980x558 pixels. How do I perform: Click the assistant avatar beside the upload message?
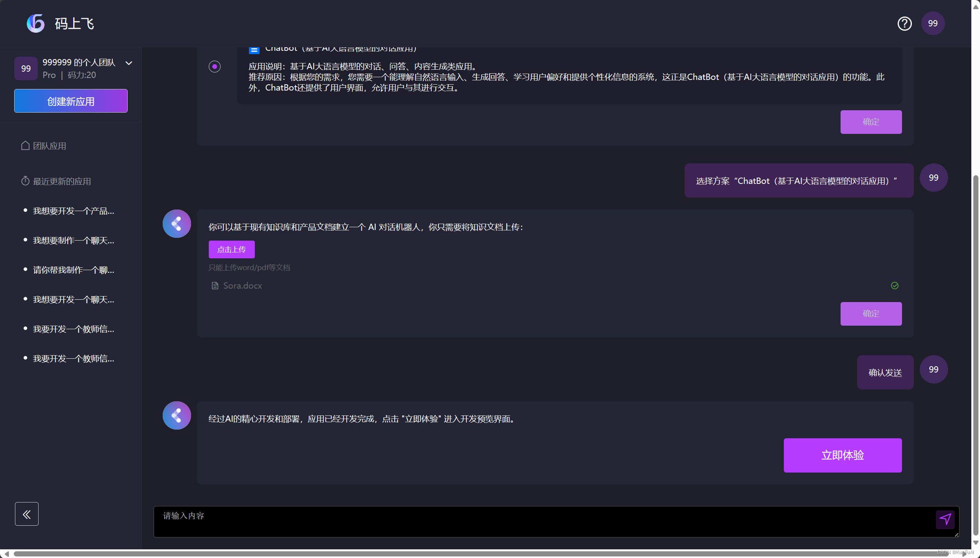point(177,224)
